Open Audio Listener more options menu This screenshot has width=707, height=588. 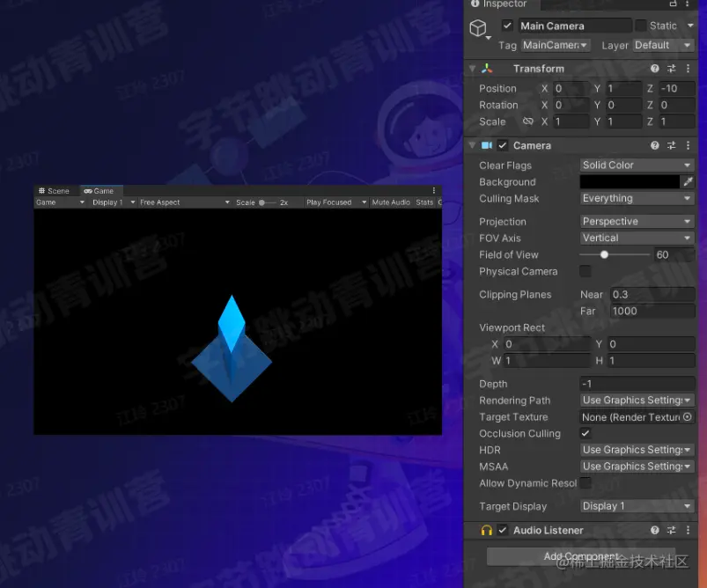(688, 530)
